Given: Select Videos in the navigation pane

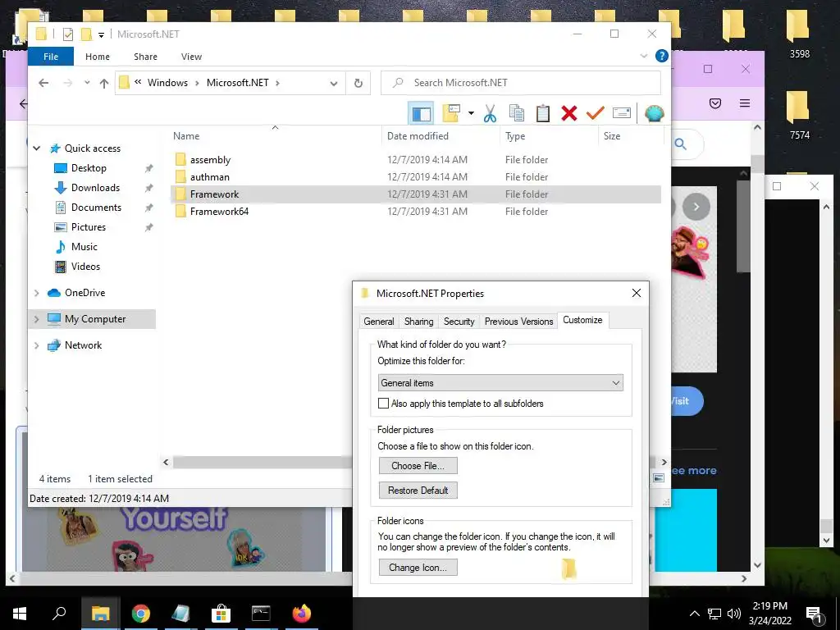Looking at the screenshot, I should click(85, 267).
